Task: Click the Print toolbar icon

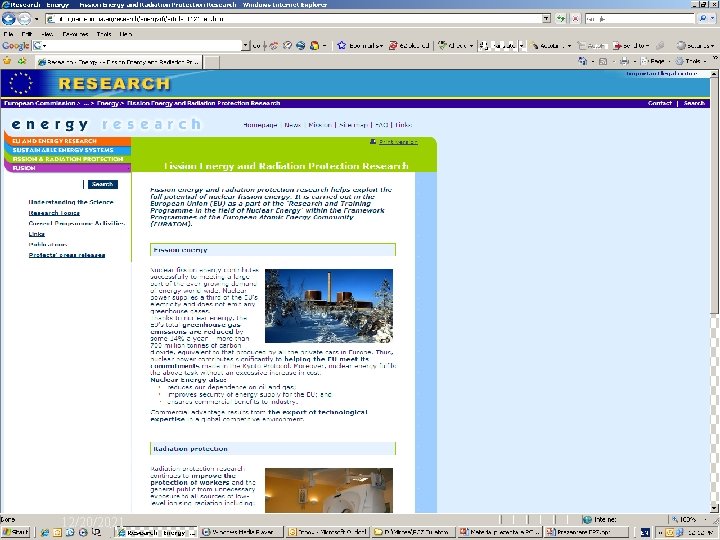Action: (624, 61)
